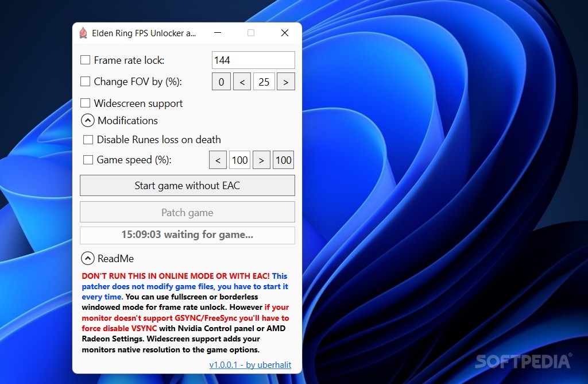Image resolution: width=588 pixels, height=384 pixels.
Task: Decrease FOV with the left arrow button
Action: click(242, 82)
